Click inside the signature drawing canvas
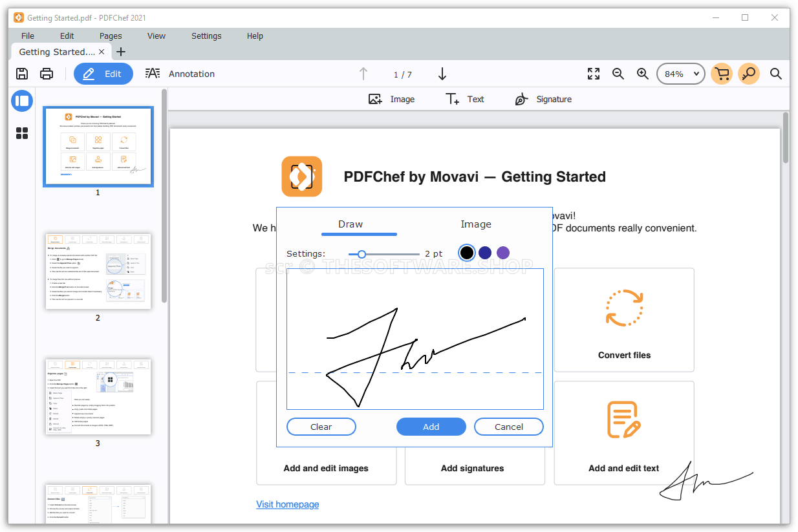This screenshot has width=798, height=532. click(x=415, y=339)
